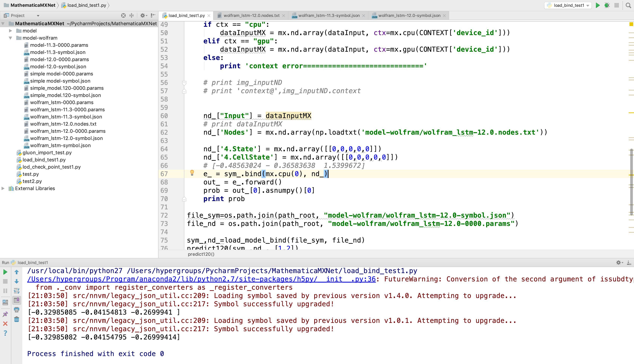Click load_bind_test1 Run tab label
This screenshot has width=634, height=364.
coord(33,263)
